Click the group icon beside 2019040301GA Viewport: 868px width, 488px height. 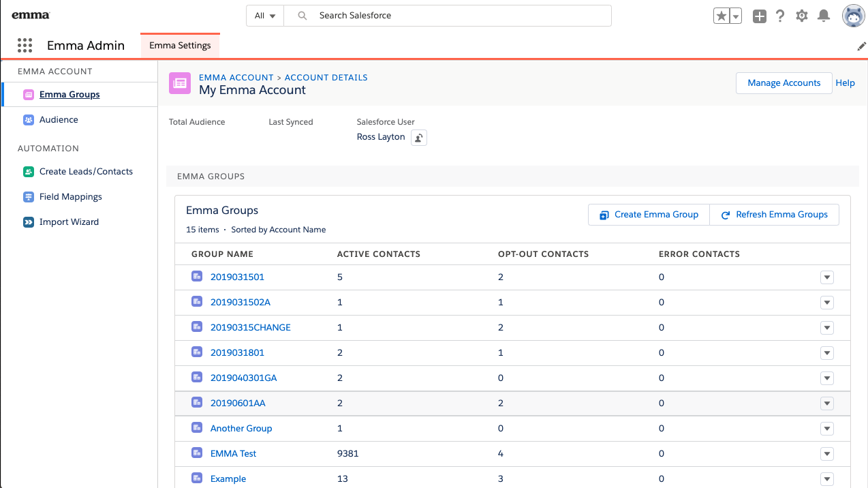197,377
